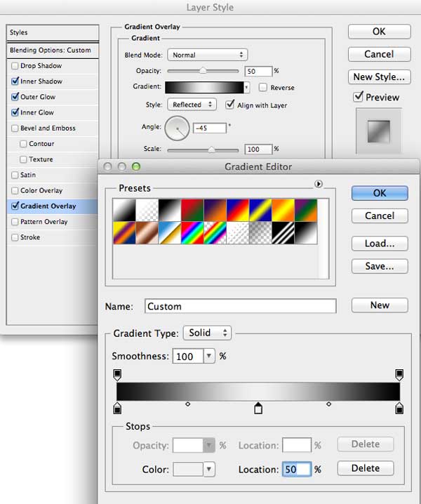The image size is (421, 504).
Task: Open the gradient Style Reflected dropdown
Action: pos(192,105)
